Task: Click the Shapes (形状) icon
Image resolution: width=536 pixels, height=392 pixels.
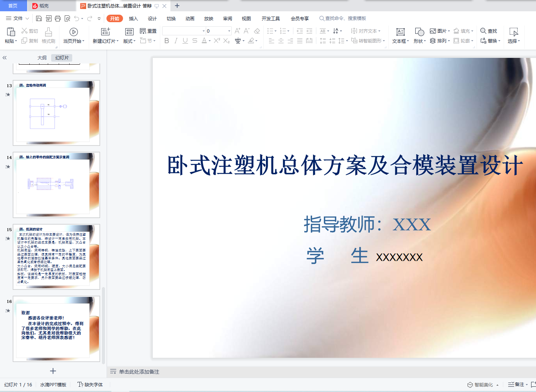Action: (x=419, y=32)
